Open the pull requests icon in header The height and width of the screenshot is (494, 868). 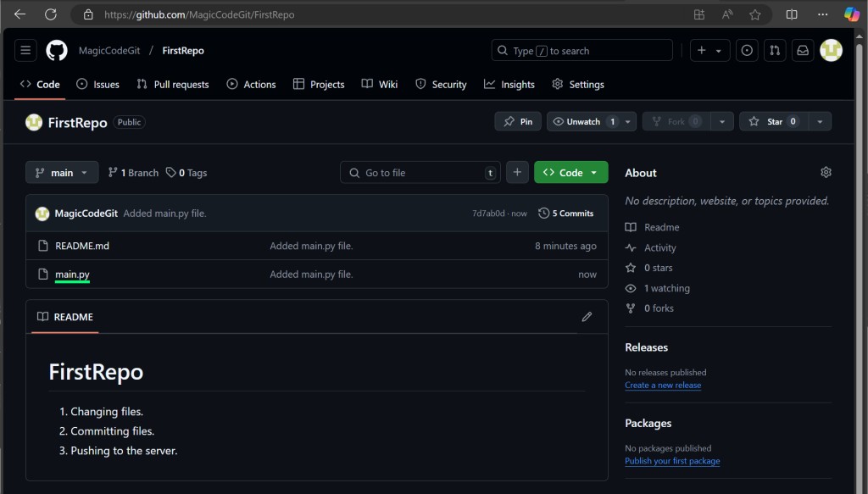click(774, 51)
